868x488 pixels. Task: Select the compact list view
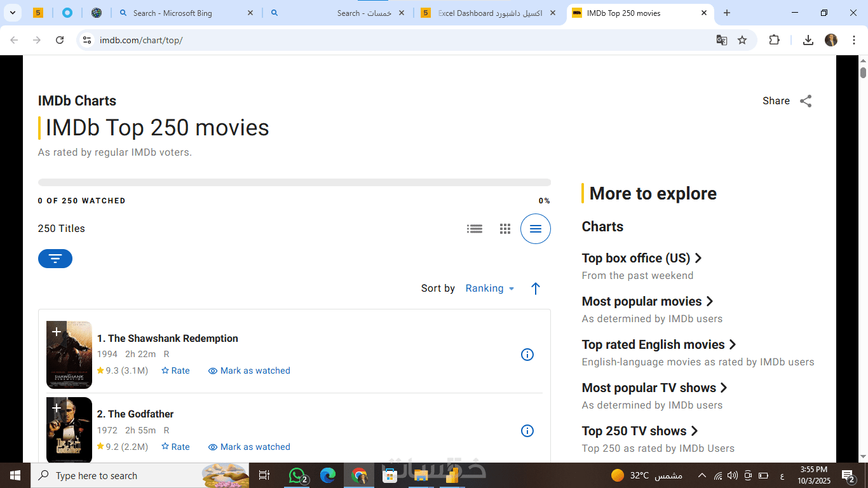point(536,229)
